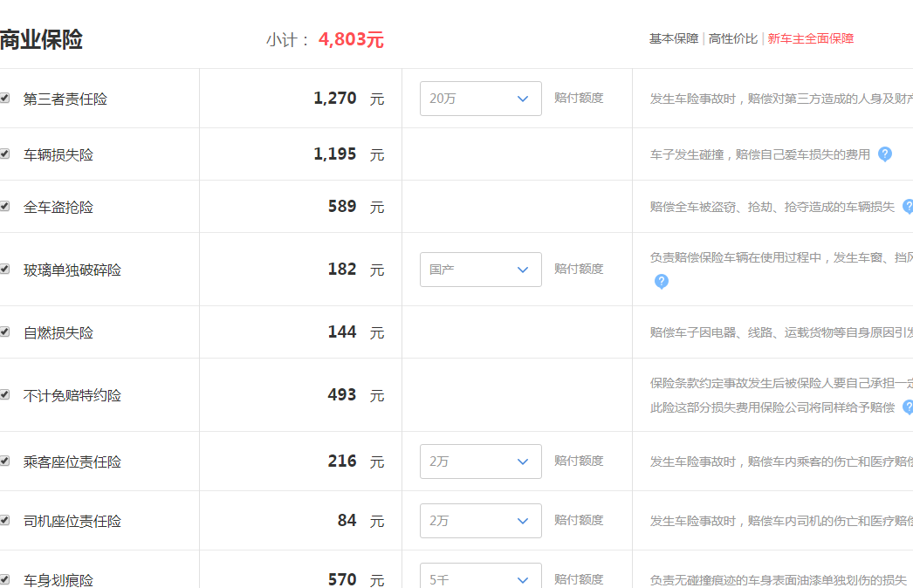Click the 216 premium value
913x588 pixels.
[x=342, y=462]
